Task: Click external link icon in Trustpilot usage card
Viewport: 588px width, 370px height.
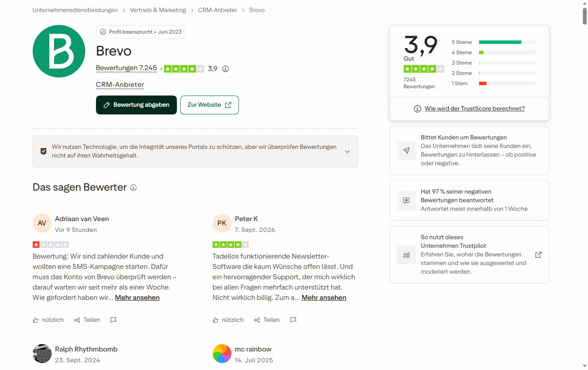Action: click(538, 255)
